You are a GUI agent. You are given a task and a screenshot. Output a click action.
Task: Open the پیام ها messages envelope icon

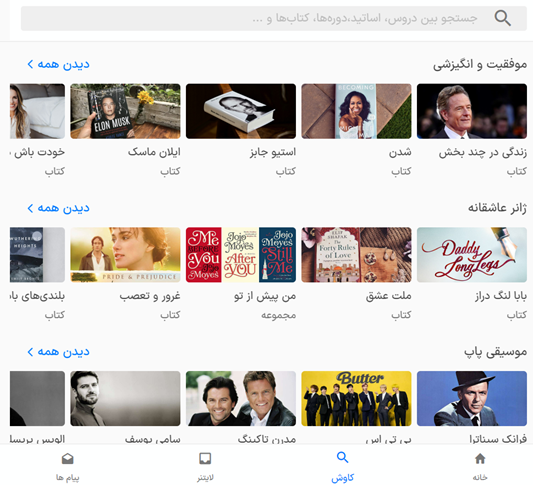pyautogui.click(x=68, y=459)
